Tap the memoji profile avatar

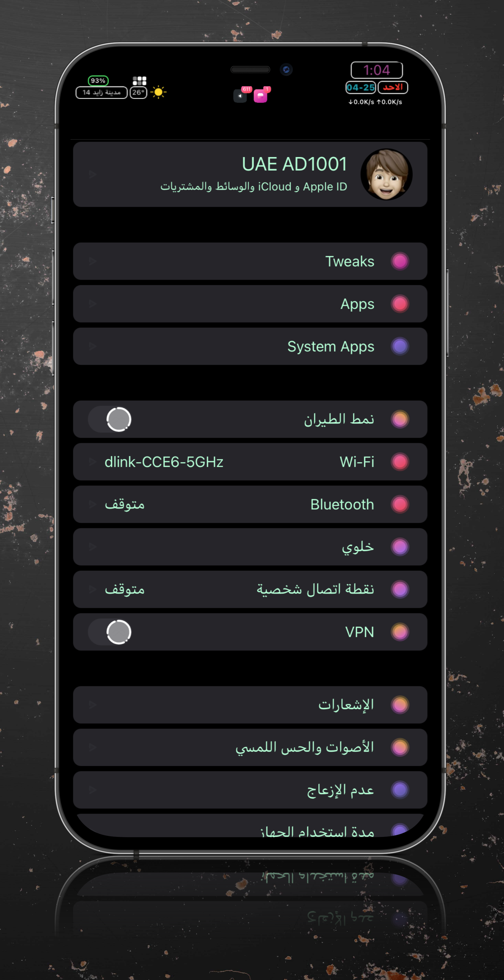click(386, 175)
